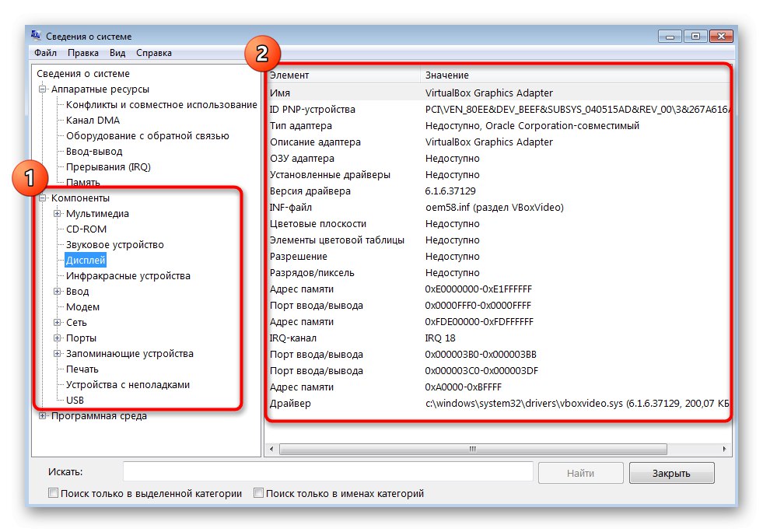Open the Правка menu
The width and height of the screenshot is (763, 532).
[82, 53]
